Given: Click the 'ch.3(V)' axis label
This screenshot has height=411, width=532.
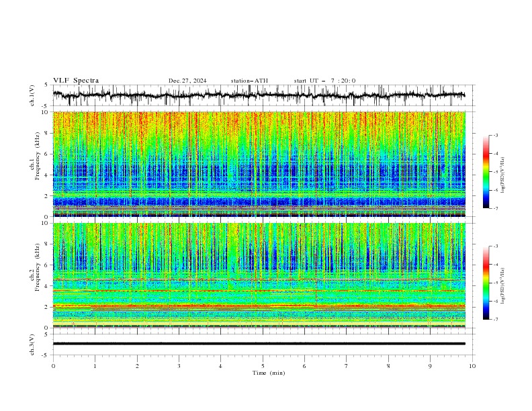Looking at the screenshot, I should coord(32,345).
